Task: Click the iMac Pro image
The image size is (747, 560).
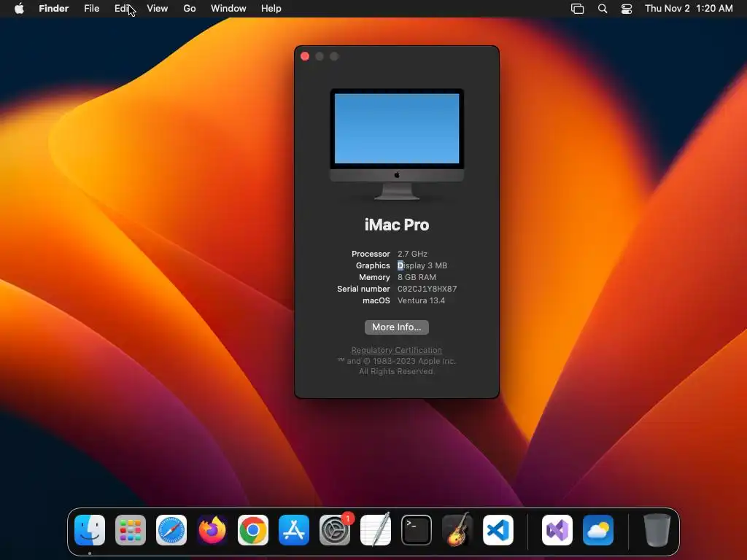Action: (x=397, y=144)
